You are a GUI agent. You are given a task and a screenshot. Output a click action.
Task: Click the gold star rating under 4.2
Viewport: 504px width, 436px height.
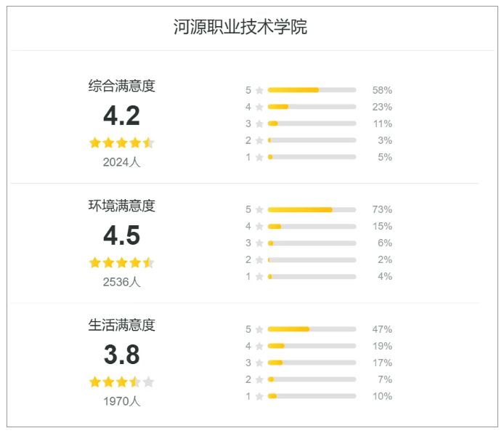[121, 142]
